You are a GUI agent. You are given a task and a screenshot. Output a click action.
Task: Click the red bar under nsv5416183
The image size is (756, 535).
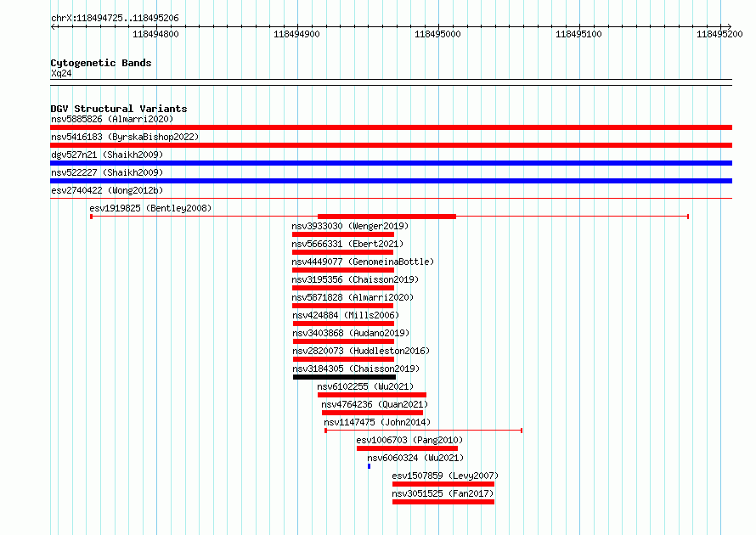[x=391, y=145]
